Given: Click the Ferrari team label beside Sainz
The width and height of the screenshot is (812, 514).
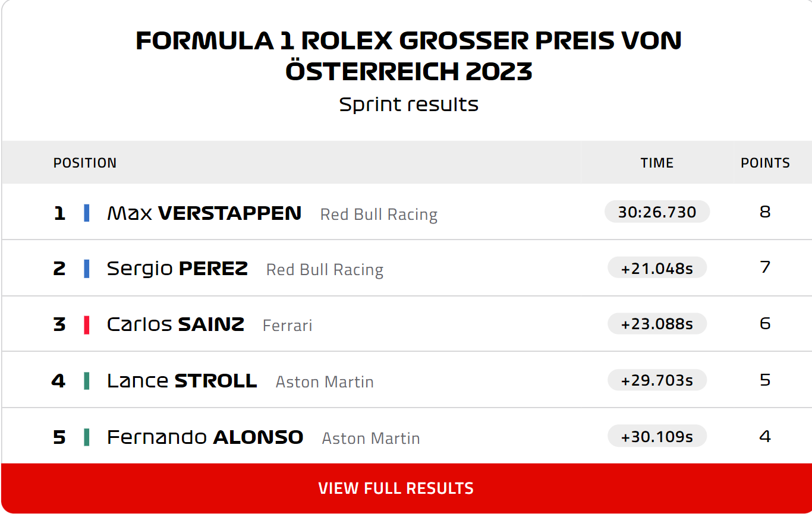Looking at the screenshot, I should [287, 326].
